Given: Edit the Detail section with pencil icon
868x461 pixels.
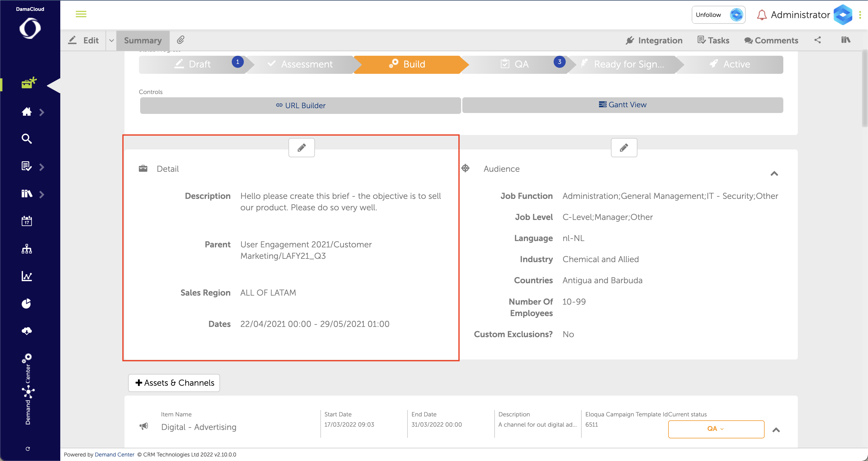Looking at the screenshot, I should pos(302,148).
